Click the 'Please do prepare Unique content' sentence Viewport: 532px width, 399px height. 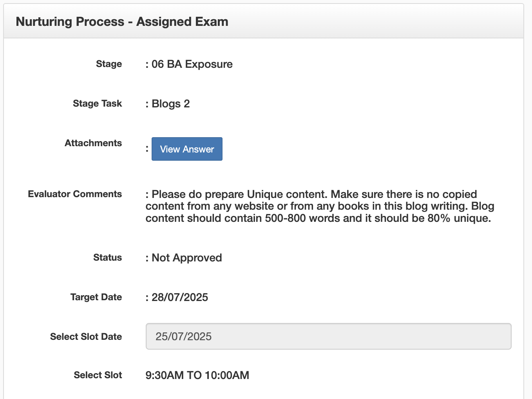pyautogui.click(x=239, y=194)
